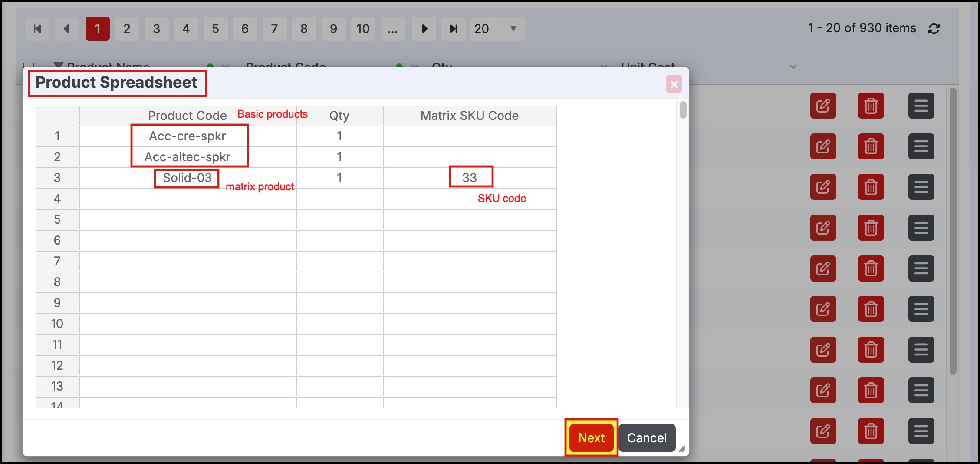Select the Qty cell in the Acc-altec-spkr row

[x=339, y=157]
